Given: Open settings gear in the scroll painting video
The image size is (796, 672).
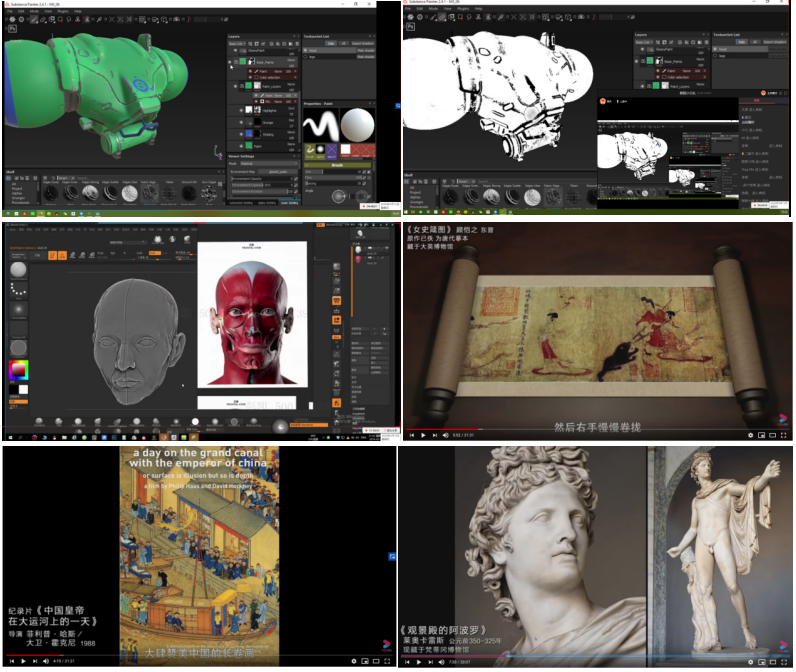Looking at the screenshot, I should (x=750, y=435).
